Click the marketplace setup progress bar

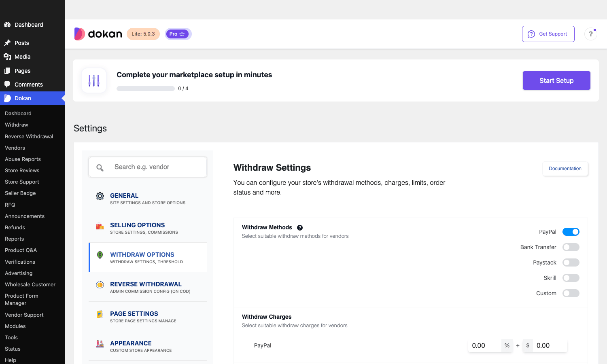coord(146,89)
